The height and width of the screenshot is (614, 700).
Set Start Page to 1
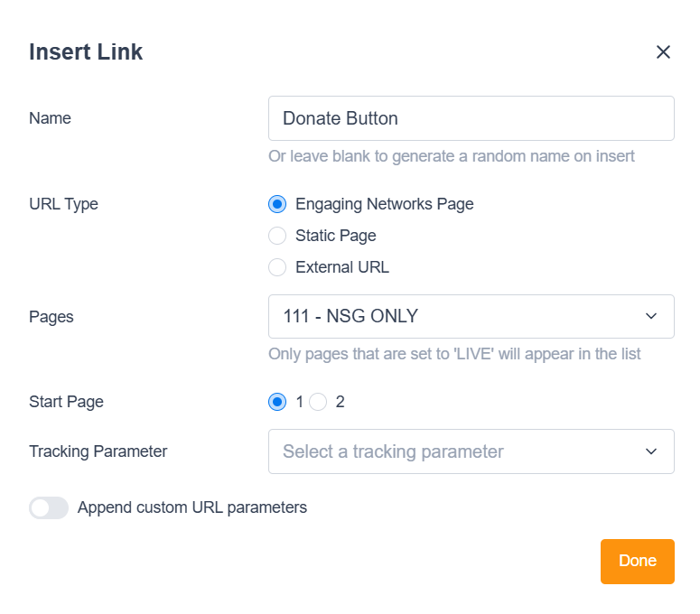tap(277, 402)
